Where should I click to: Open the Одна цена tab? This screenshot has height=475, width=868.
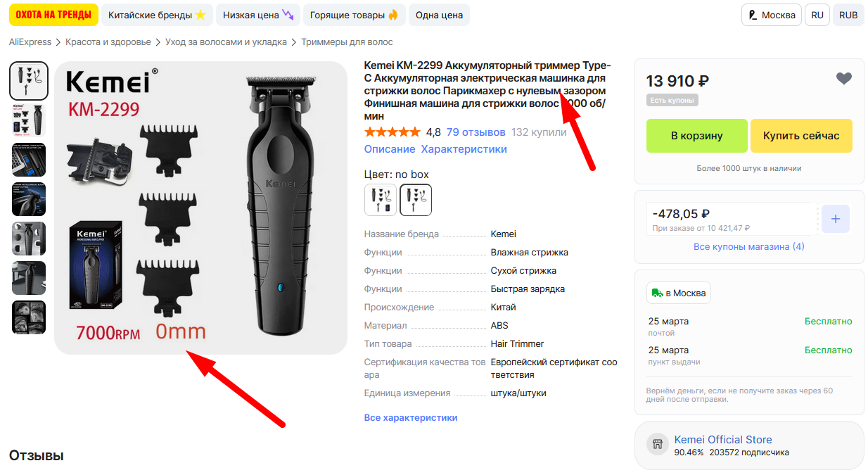coord(439,15)
